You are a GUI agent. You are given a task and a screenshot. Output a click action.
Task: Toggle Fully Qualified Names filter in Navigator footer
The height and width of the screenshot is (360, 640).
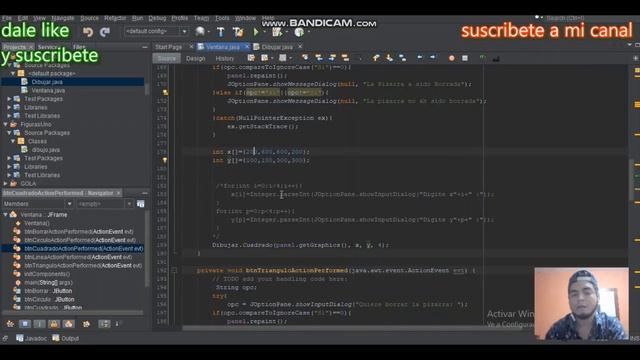pos(86,324)
